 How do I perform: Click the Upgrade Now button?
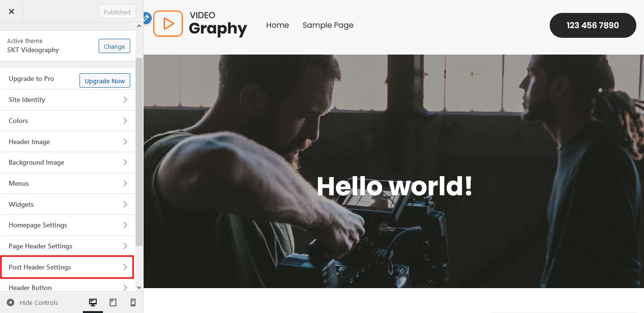tap(105, 81)
